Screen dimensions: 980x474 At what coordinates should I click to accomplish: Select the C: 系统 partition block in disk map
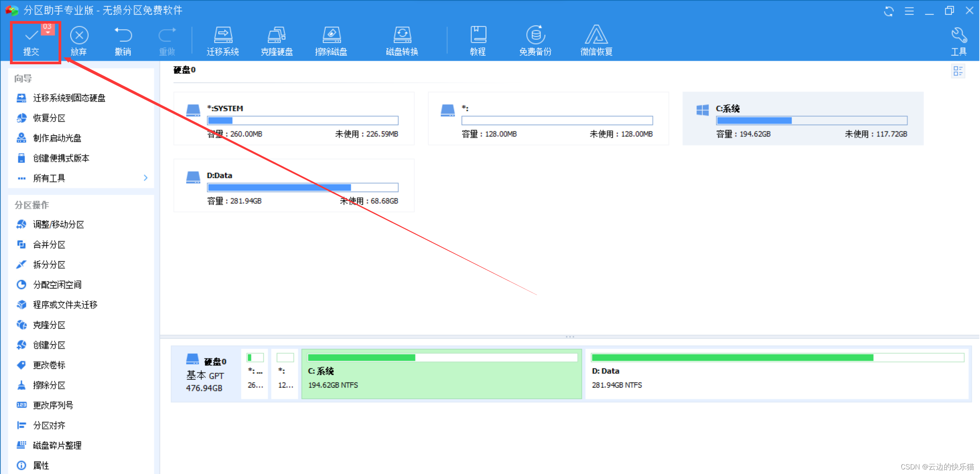pos(441,374)
